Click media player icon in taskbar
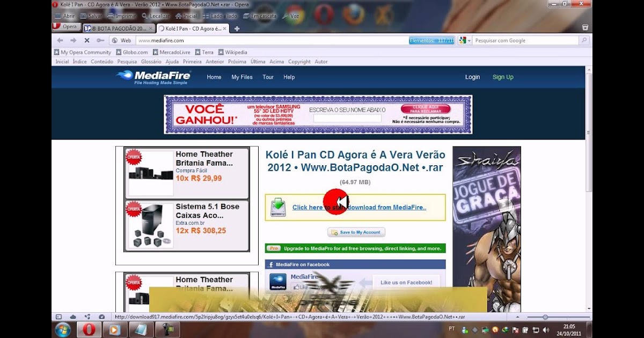This screenshot has height=338, width=644. click(114, 329)
